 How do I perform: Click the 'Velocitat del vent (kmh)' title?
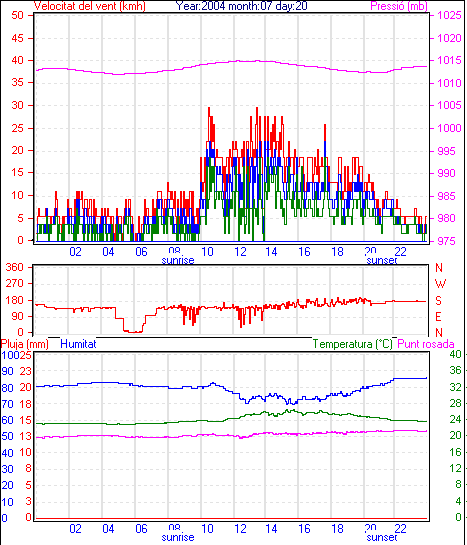point(89,6)
